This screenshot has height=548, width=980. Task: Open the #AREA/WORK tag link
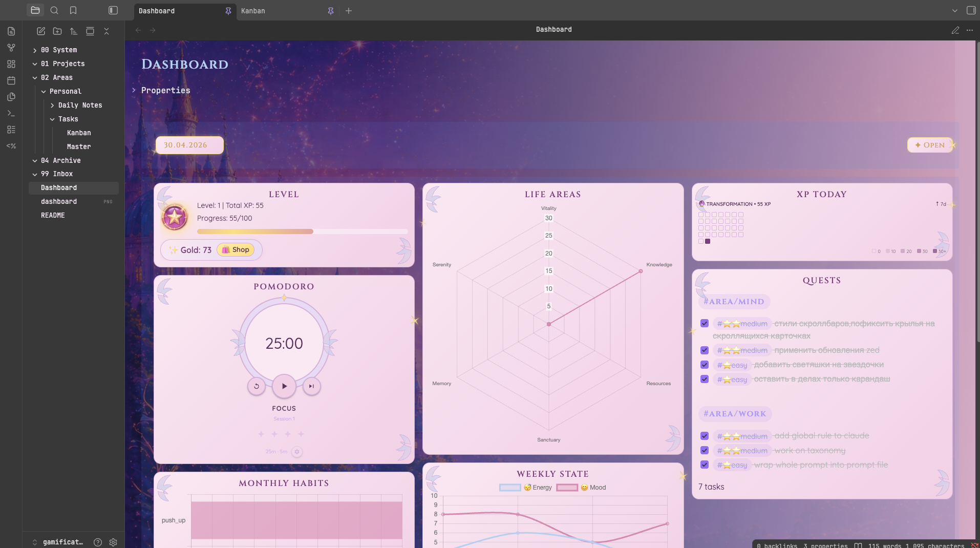pos(735,414)
